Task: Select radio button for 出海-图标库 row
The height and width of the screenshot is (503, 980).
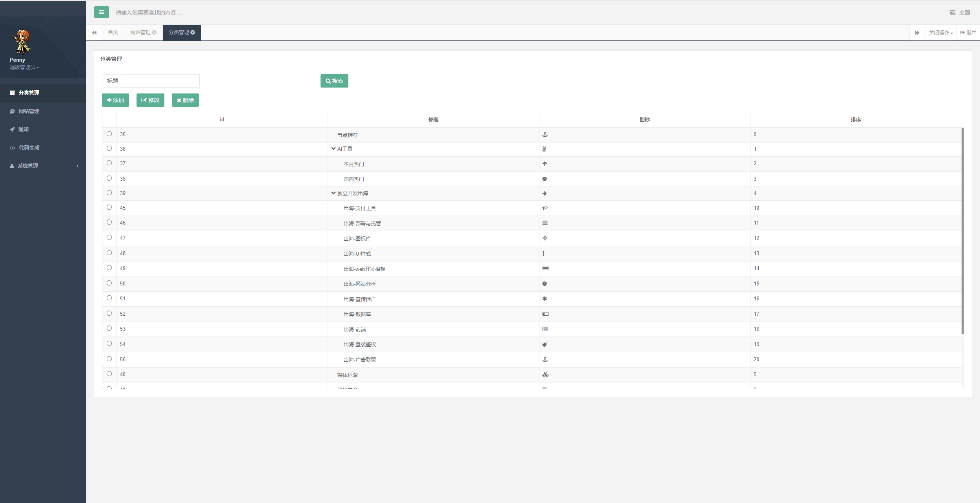Action: (x=109, y=238)
